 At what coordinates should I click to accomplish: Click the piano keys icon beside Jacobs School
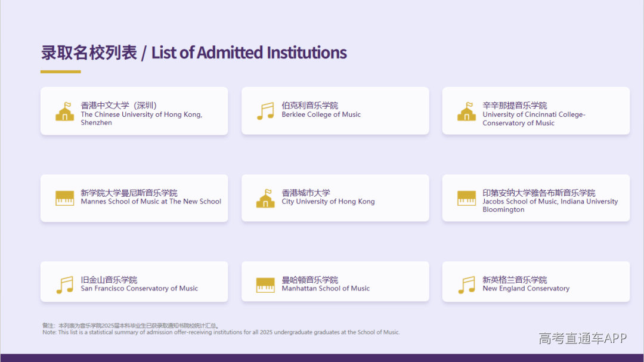coord(466,198)
